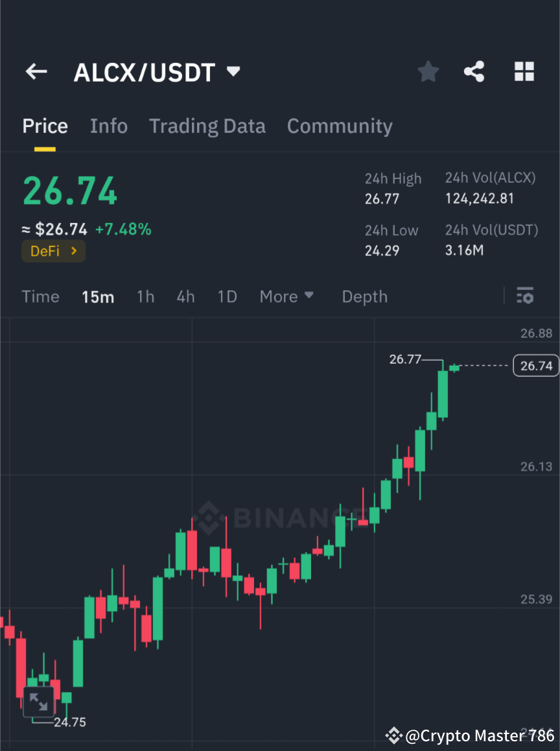Tap the star to favorite ALCX/USDT
The height and width of the screenshot is (751, 560).
[x=428, y=71]
